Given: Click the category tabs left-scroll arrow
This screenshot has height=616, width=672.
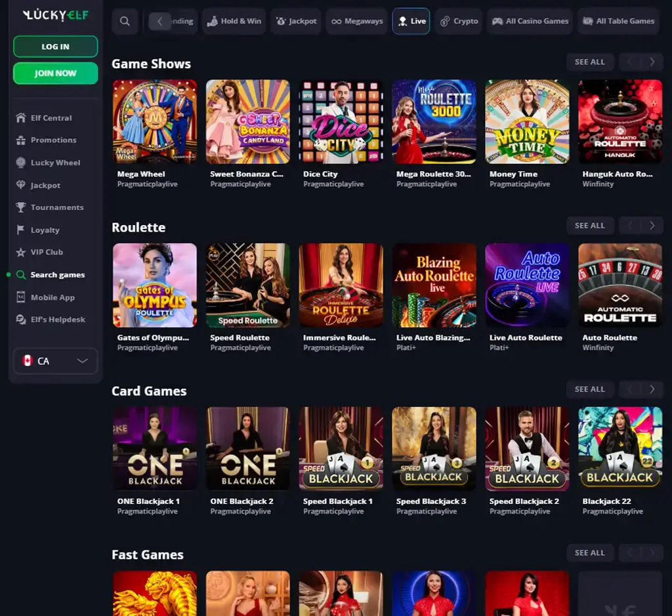Looking at the screenshot, I should pyautogui.click(x=160, y=21).
